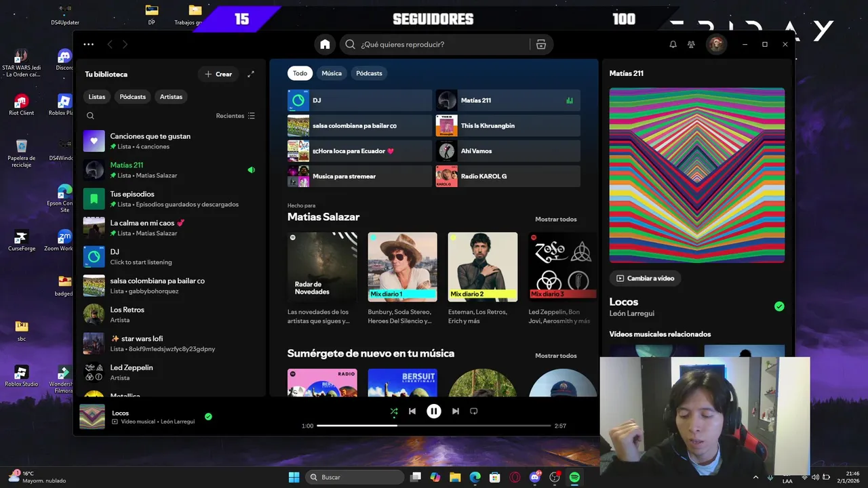868x488 pixels.
Task: Select the Pódcasts chip in main view
Action: coord(369,73)
